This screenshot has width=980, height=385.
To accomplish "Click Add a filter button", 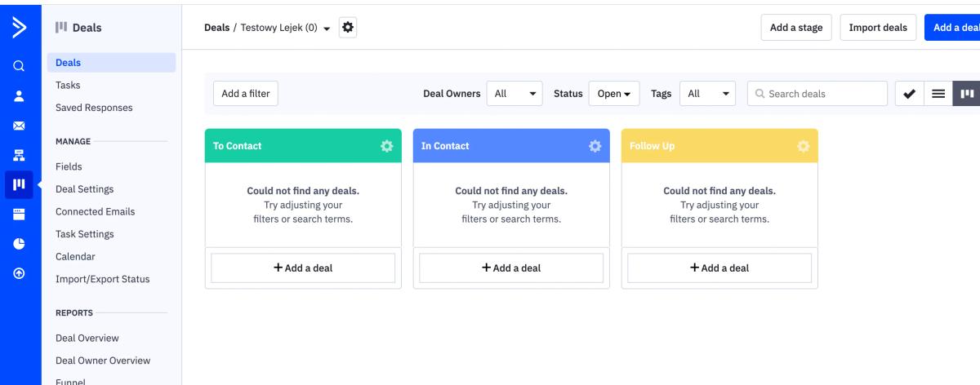I will pos(246,94).
